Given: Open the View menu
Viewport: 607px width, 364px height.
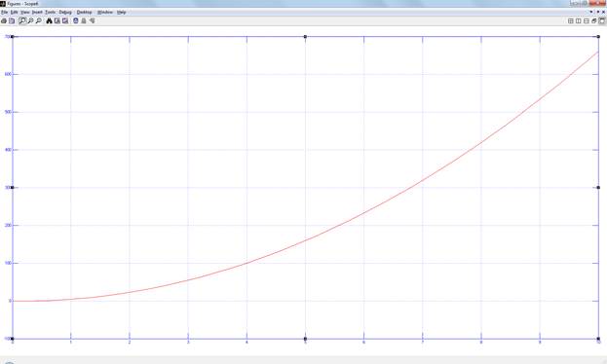Looking at the screenshot, I should click(24, 13).
